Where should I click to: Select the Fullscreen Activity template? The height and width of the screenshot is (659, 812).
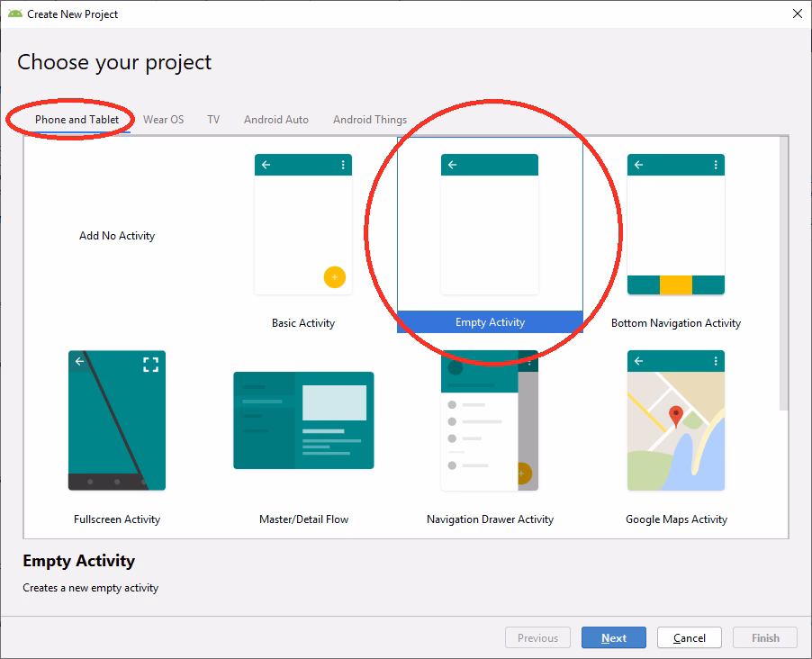(116, 420)
